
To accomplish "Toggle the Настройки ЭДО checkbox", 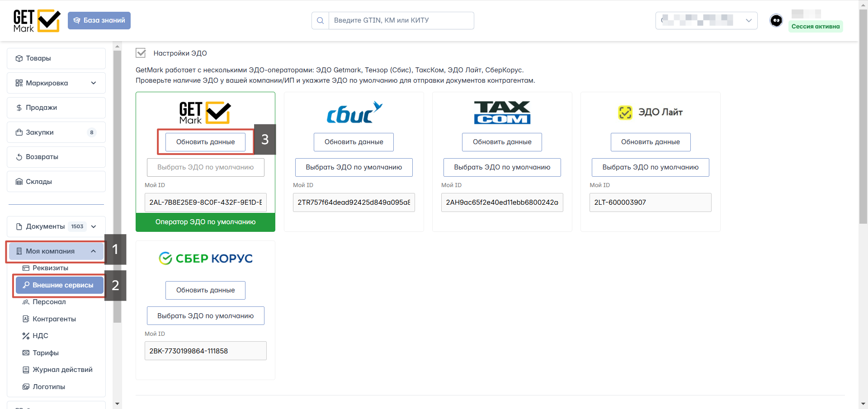I will (x=141, y=53).
